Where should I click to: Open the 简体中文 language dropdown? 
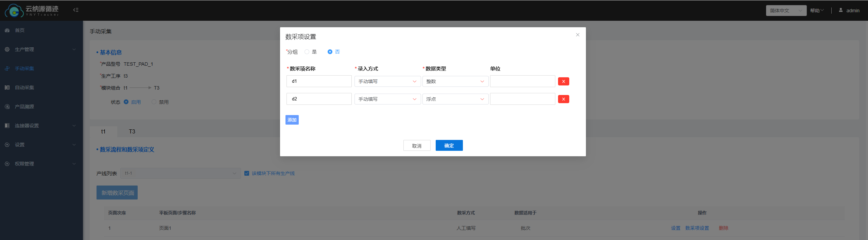point(786,11)
